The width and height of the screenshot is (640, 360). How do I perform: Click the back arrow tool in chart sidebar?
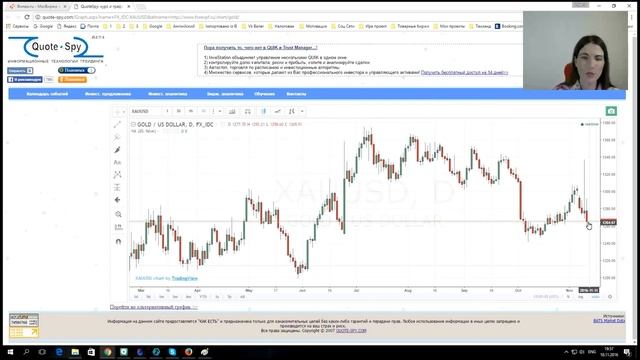pos(118,200)
